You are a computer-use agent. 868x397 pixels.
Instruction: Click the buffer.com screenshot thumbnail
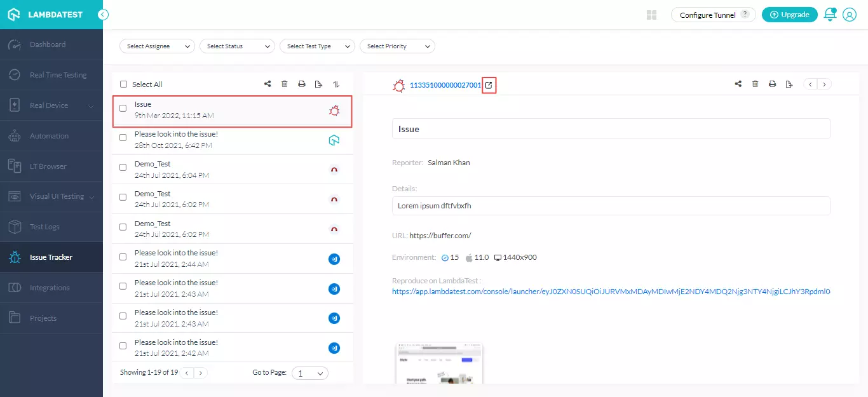438,363
